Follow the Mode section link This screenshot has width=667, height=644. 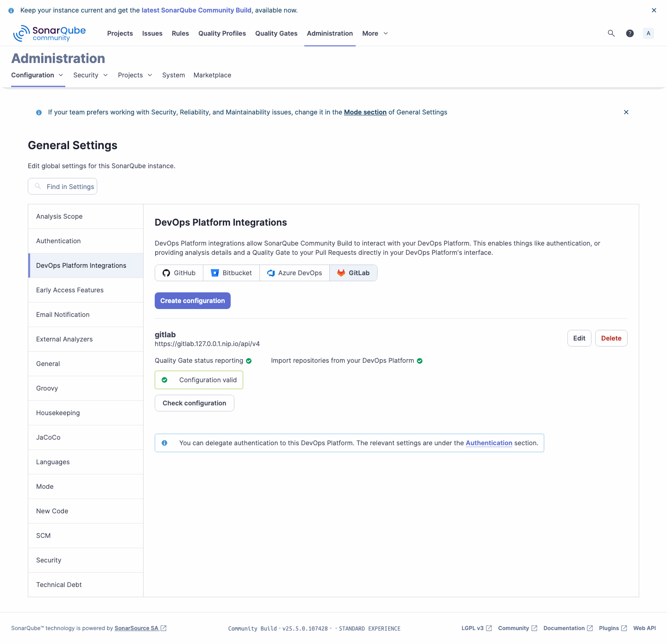coord(365,112)
